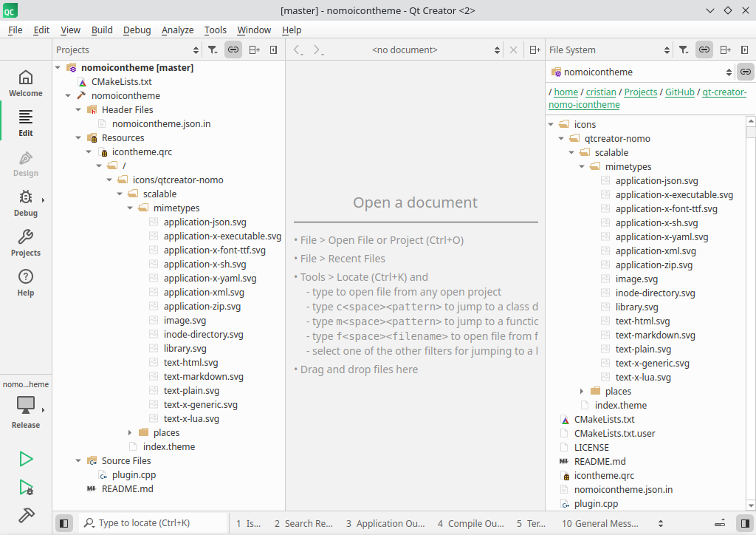
Task: Open the Design mode
Action: (x=26, y=163)
